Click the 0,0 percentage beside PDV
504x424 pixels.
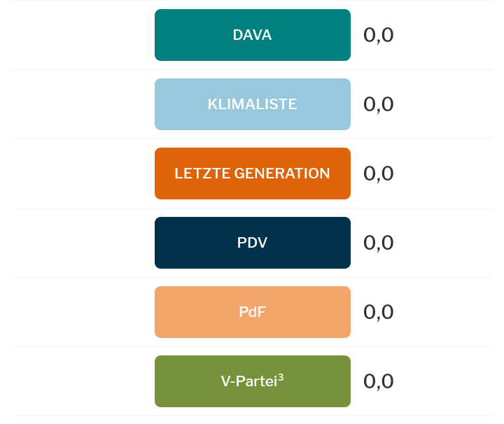pos(378,243)
